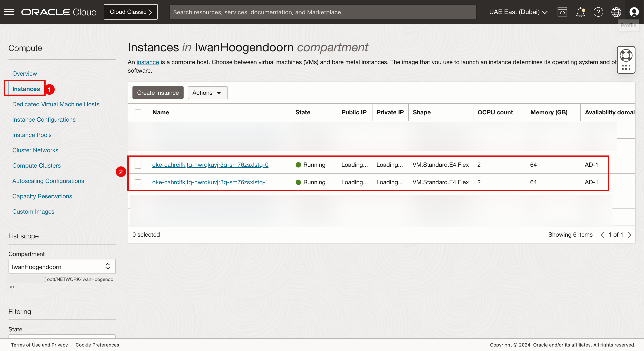The width and height of the screenshot is (644, 351).
Task: Click the support lifebuoy widget
Action: point(626,56)
